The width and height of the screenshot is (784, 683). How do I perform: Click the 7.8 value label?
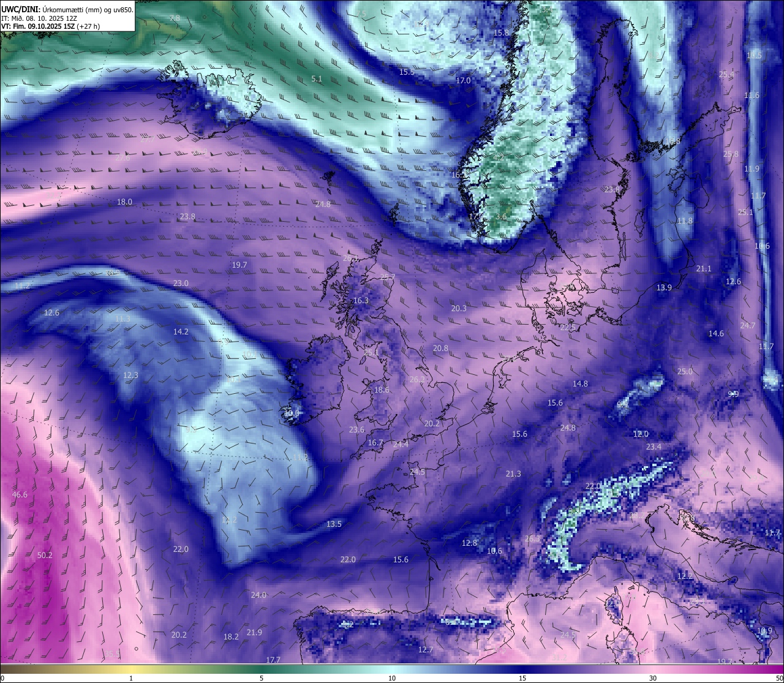(x=175, y=18)
